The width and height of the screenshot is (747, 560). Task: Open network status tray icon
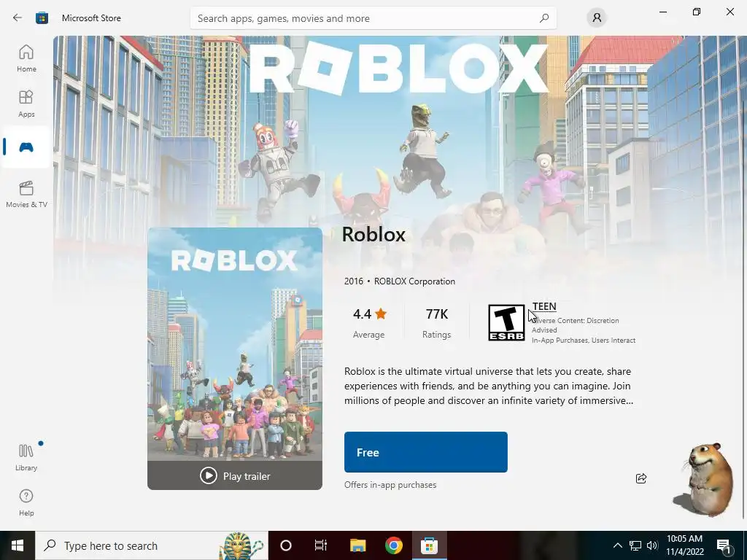point(635,545)
